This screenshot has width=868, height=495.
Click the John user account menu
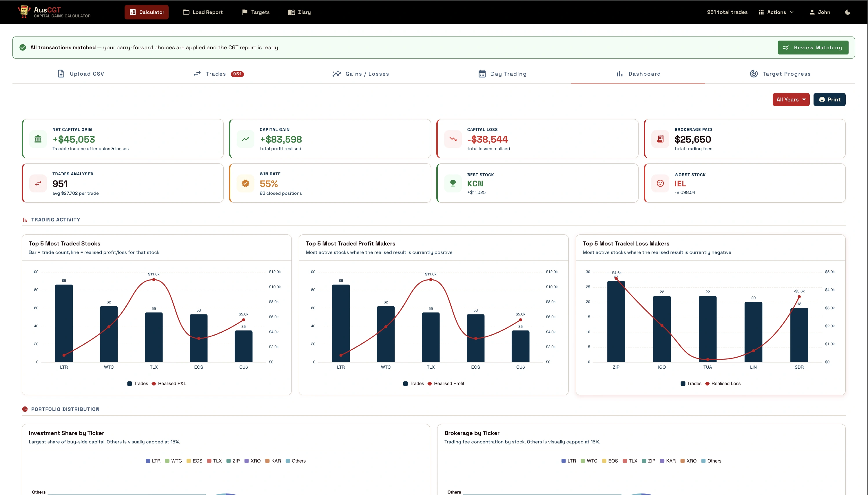tap(820, 12)
